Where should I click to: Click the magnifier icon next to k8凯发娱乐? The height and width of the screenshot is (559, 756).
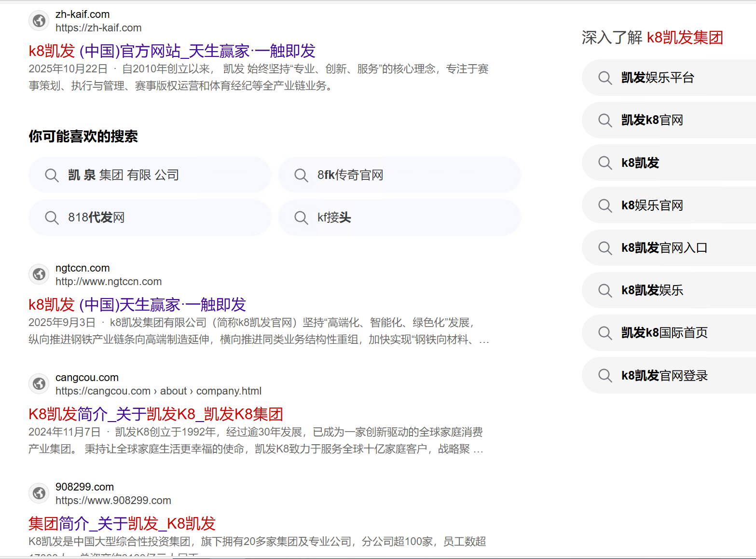tap(605, 290)
